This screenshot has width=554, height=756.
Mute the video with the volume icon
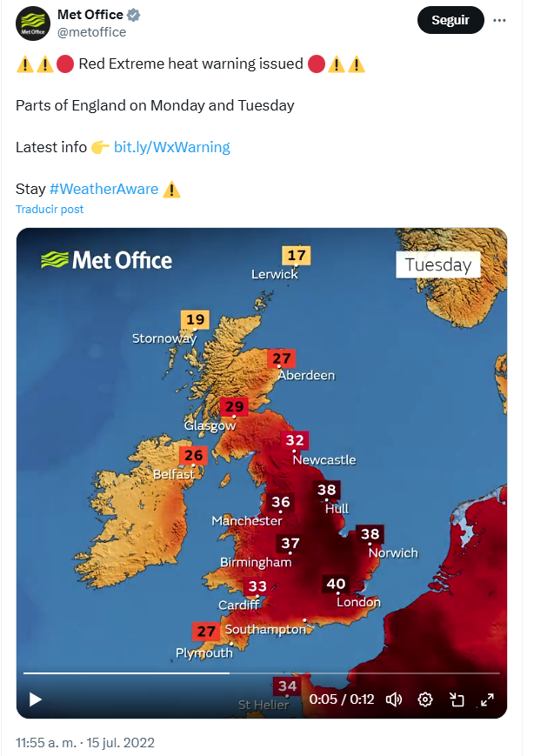(x=393, y=699)
